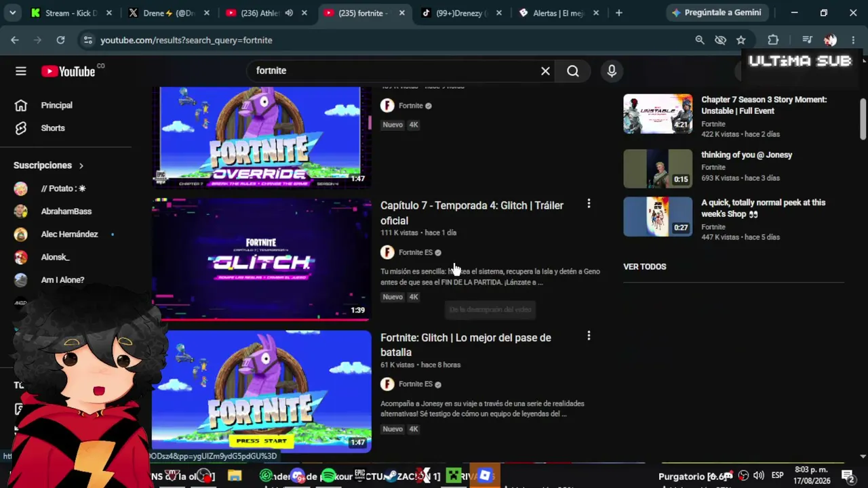Play the Press Start Fortnite thumbnail

tap(262, 391)
